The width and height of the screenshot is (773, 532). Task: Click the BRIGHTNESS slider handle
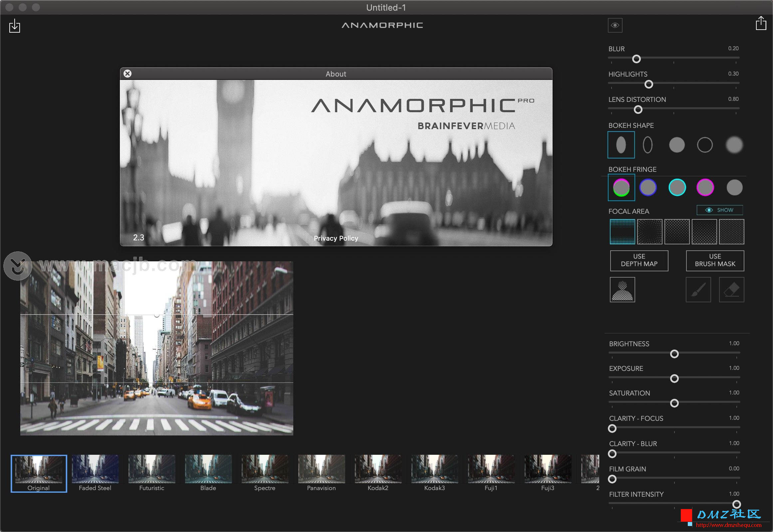(x=674, y=354)
